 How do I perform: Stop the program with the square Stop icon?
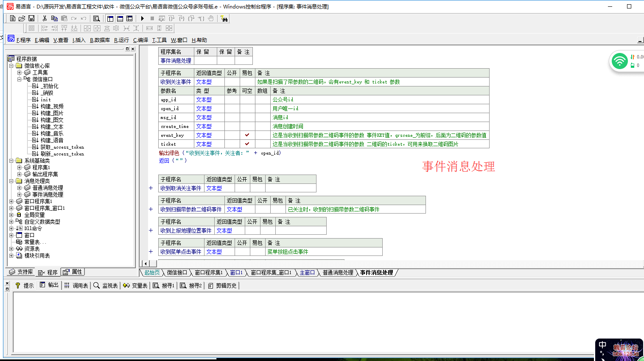pyautogui.click(x=152, y=18)
